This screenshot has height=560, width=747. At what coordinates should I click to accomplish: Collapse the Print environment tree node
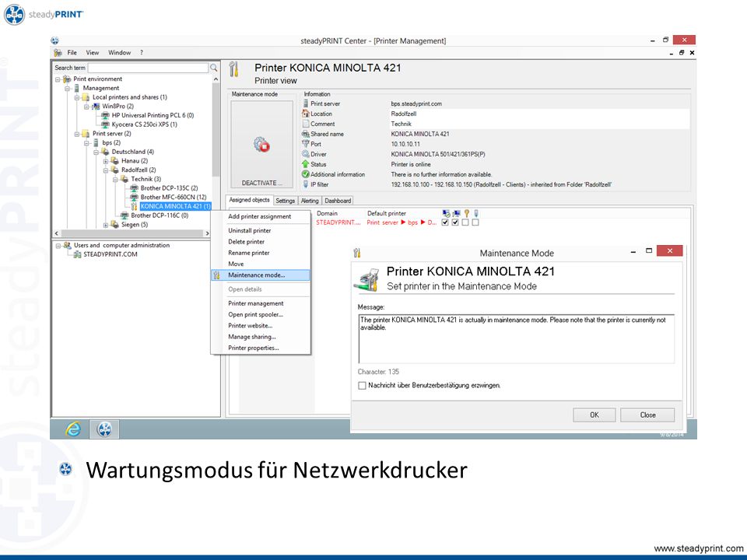click(58, 79)
